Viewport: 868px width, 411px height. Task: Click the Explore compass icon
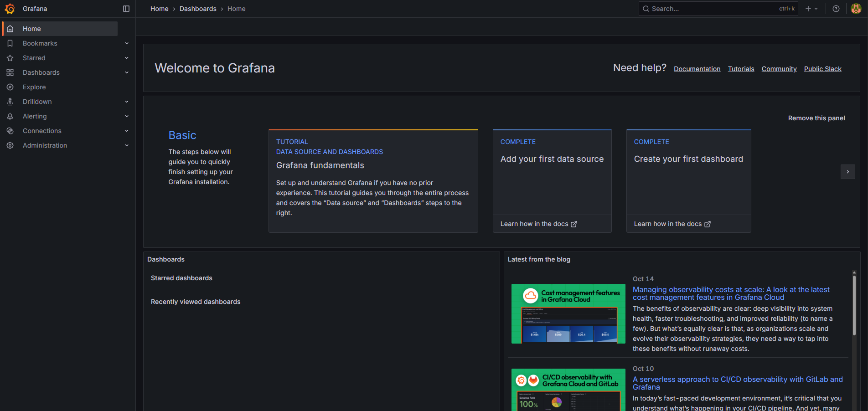pyautogui.click(x=10, y=87)
